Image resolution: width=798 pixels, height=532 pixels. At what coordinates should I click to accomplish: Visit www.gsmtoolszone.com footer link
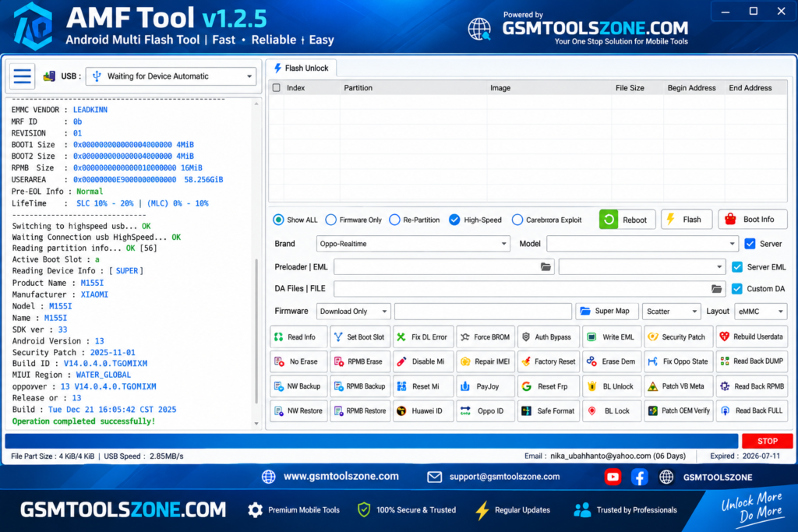point(341,477)
